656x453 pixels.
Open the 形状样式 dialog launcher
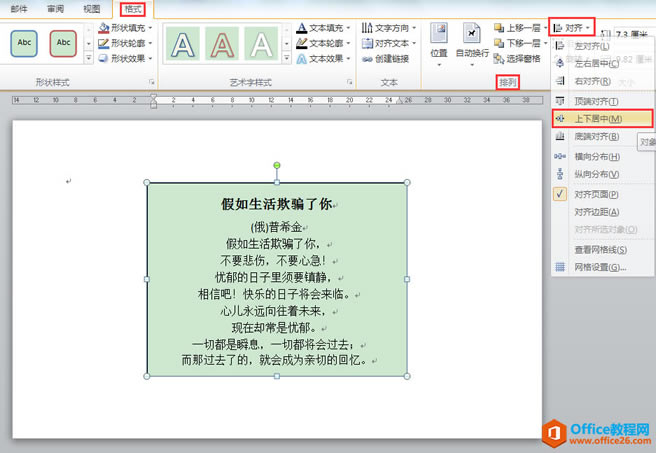coord(151,82)
